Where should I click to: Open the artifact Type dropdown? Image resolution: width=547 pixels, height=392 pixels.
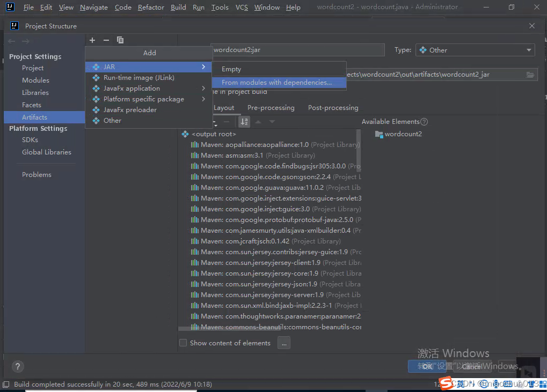[x=475, y=50]
